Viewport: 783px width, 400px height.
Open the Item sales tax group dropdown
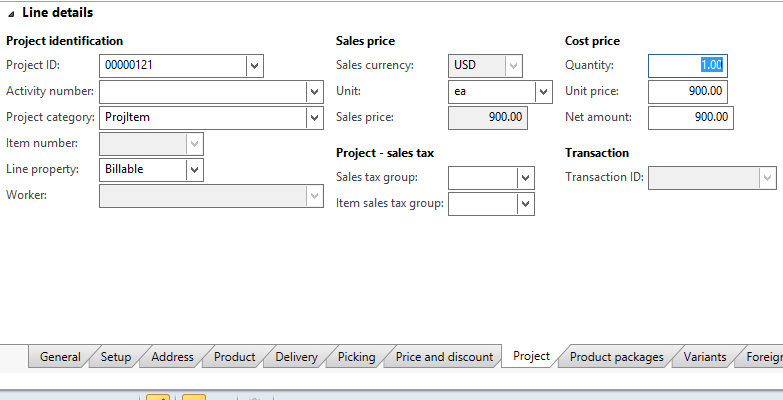pyautogui.click(x=525, y=204)
